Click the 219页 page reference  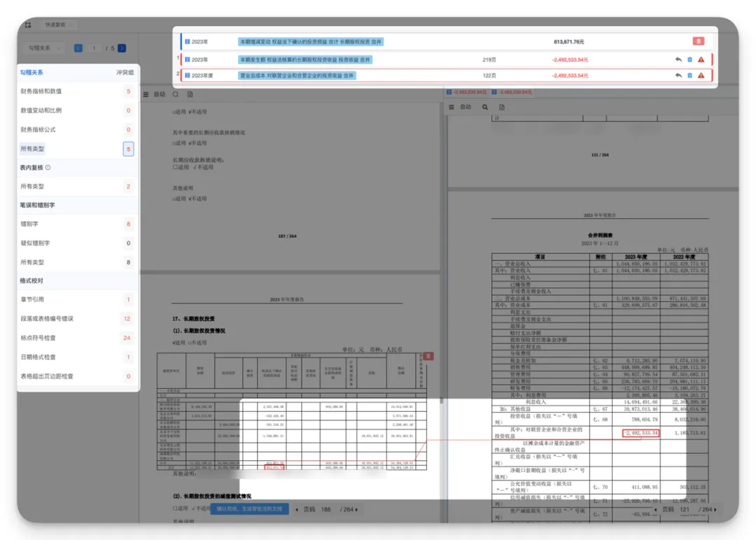(489, 59)
